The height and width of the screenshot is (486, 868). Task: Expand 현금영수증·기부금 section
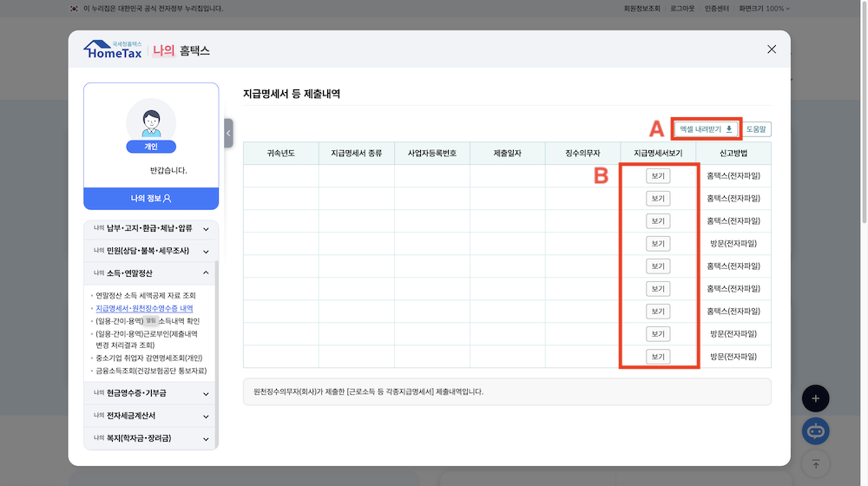151,393
